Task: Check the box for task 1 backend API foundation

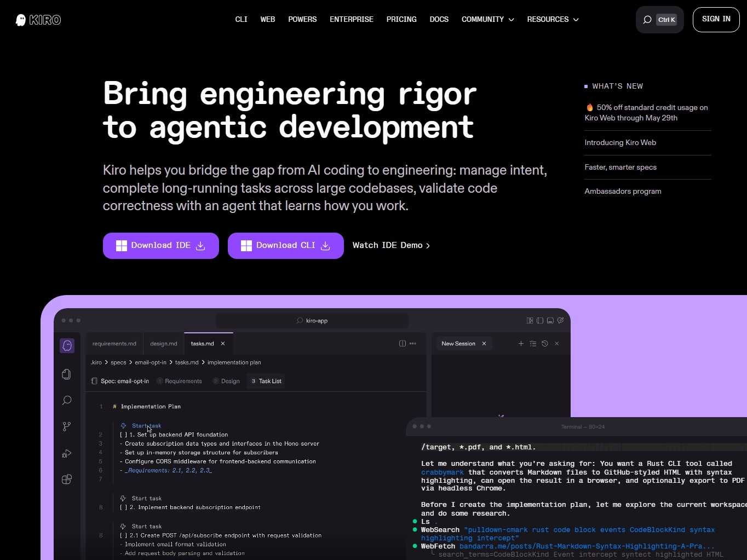Action: (123, 435)
